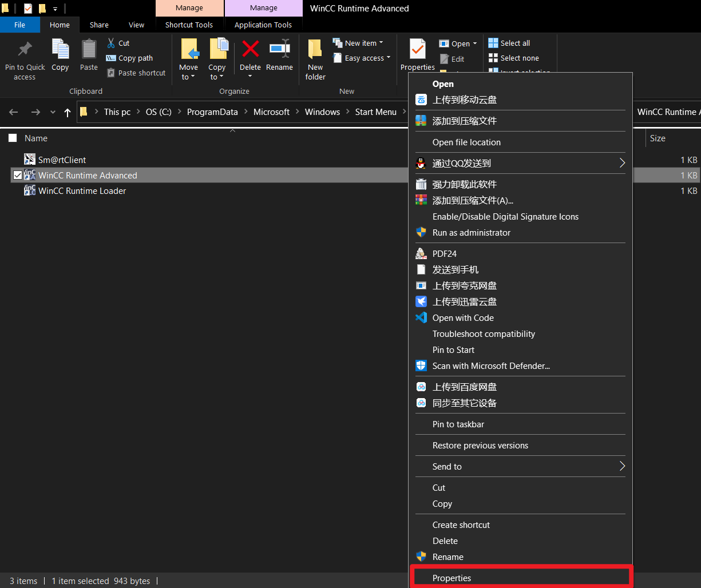Image resolution: width=701 pixels, height=588 pixels.
Task: Choose 上传到百度网盘 in context menu
Action: coord(521,387)
